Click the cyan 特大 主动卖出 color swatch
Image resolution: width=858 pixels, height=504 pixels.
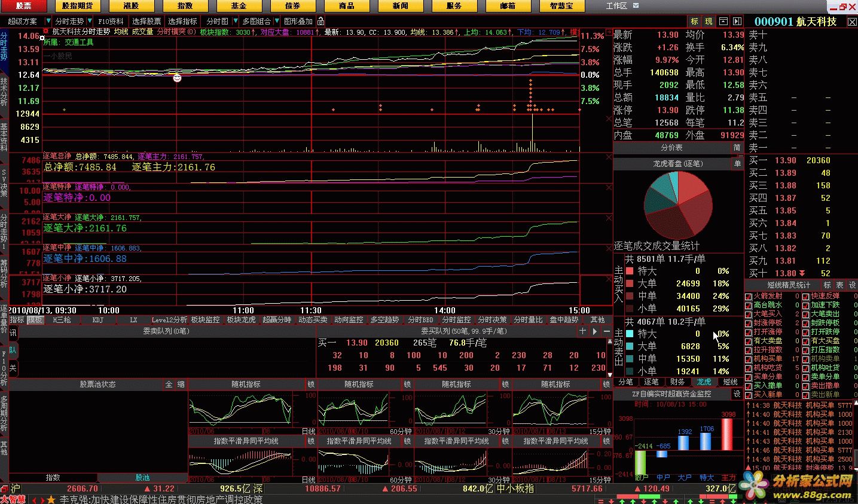click(629, 334)
